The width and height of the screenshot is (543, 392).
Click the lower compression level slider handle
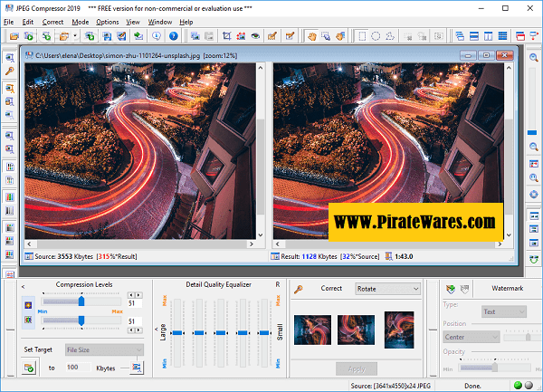pos(81,320)
